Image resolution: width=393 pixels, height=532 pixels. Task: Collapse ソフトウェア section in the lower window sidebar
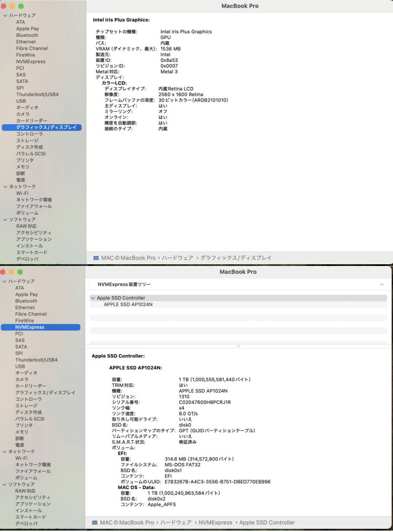4,485
